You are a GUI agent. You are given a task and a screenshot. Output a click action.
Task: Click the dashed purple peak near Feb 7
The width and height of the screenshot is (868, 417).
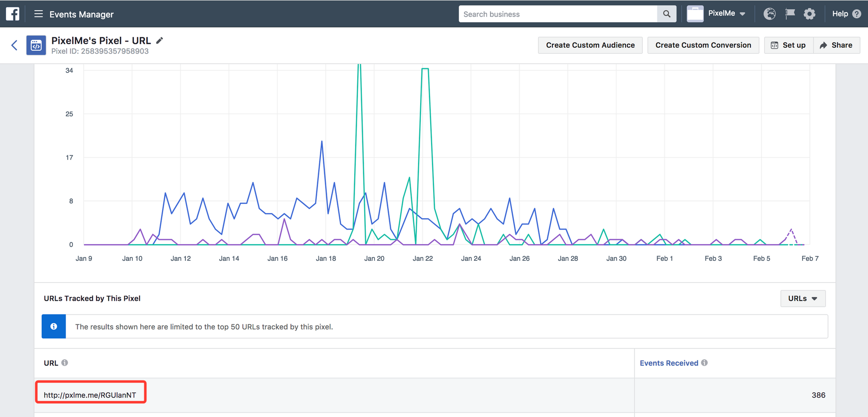click(791, 230)
